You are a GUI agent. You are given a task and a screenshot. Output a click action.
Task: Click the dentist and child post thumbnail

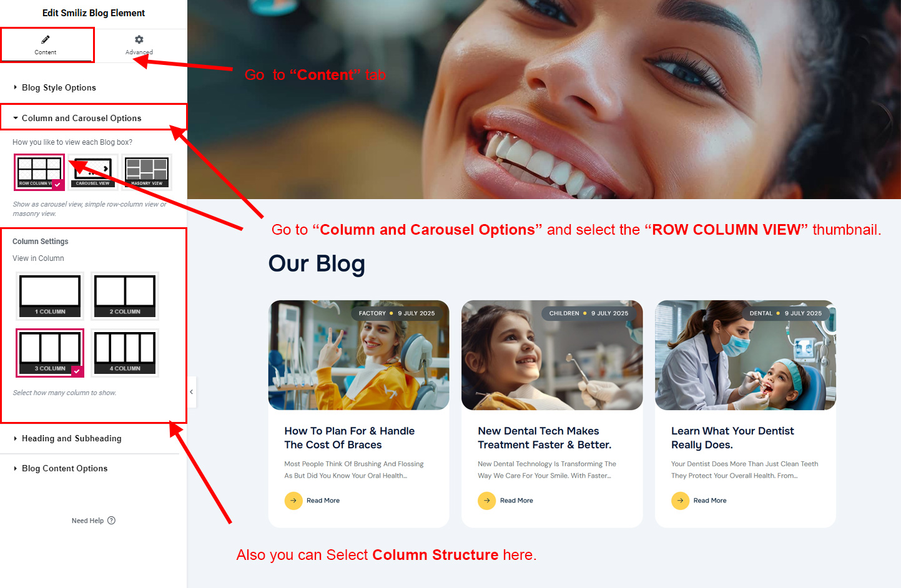pyautogui.click(x=746, y=355)
